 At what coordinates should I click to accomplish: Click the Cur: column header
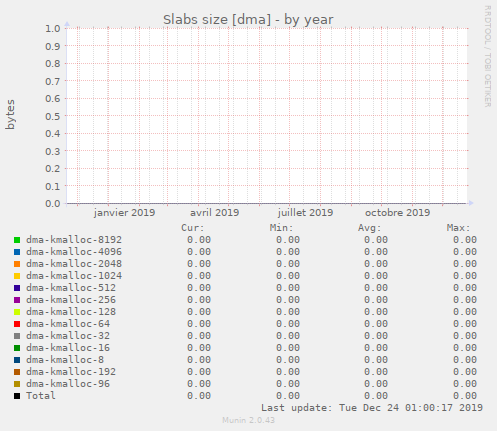pyautogui.click(x=193, y=228)
